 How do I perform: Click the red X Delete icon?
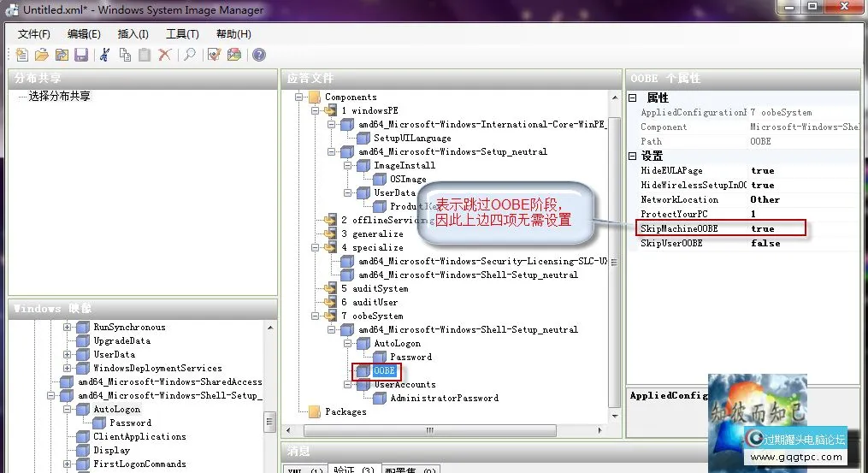tap(165, 55)
